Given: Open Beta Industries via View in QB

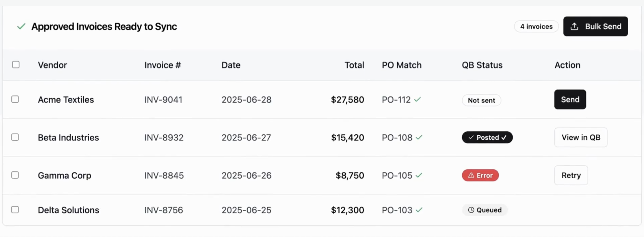Looking at the screenshot, I should [x=581, y=137].
